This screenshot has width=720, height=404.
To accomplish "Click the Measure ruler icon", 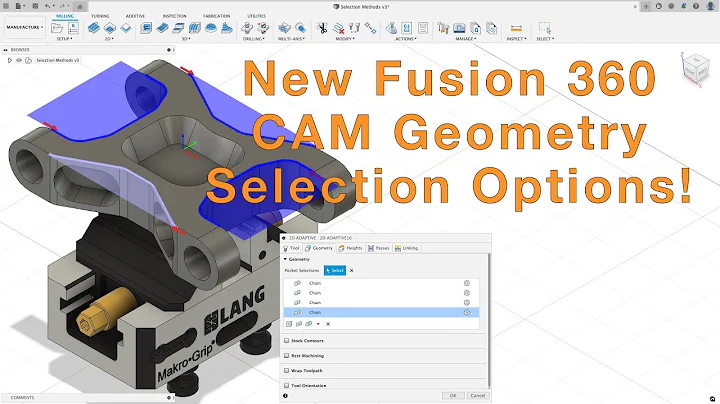I will pos(516,28).
